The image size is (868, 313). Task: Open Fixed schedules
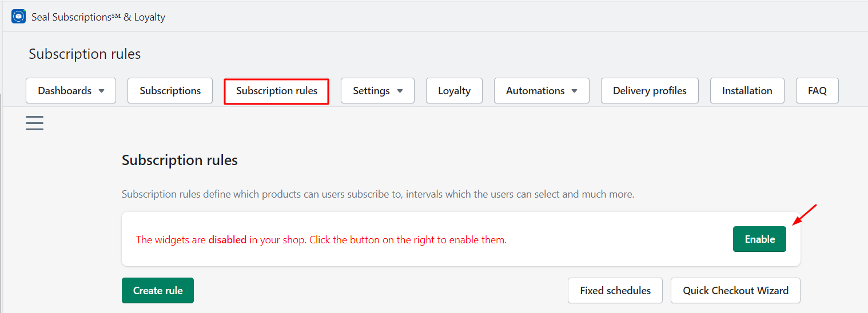[615, 291]
